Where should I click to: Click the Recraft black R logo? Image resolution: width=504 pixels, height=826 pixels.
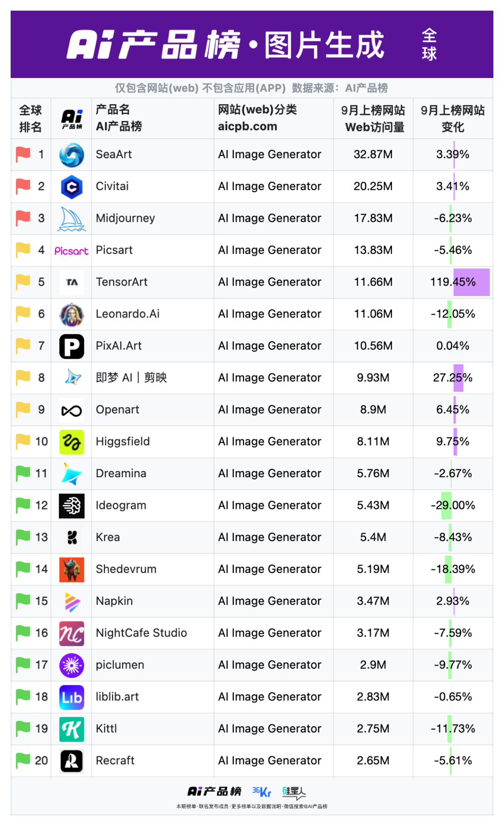71,761
